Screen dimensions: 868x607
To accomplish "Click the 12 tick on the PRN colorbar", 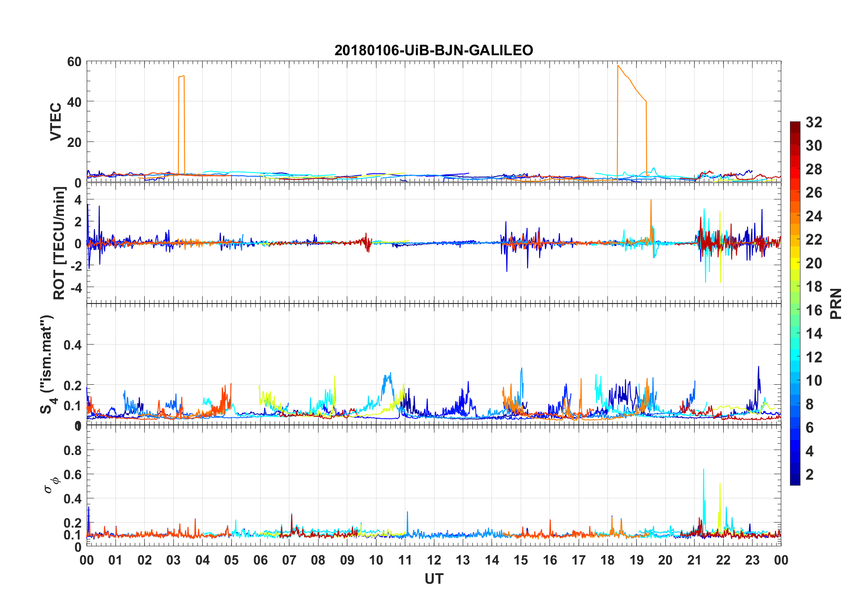I will (814, 357).
